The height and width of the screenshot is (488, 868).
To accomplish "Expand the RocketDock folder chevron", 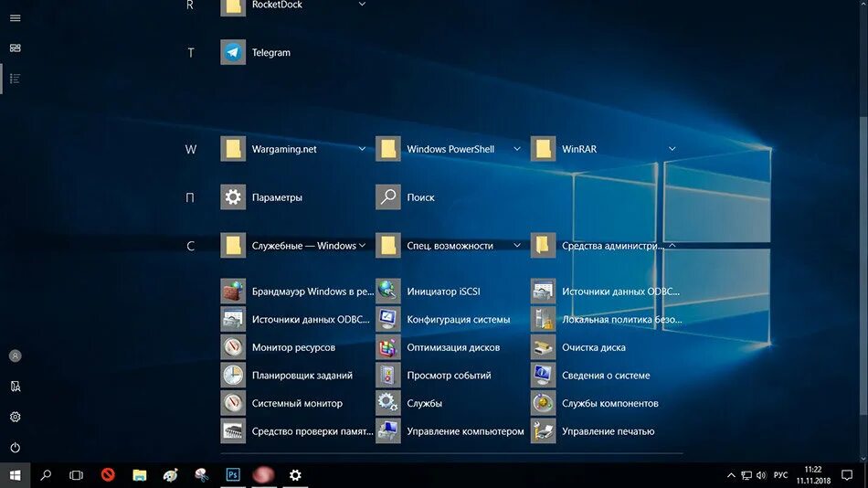I will tap(362, 5).
